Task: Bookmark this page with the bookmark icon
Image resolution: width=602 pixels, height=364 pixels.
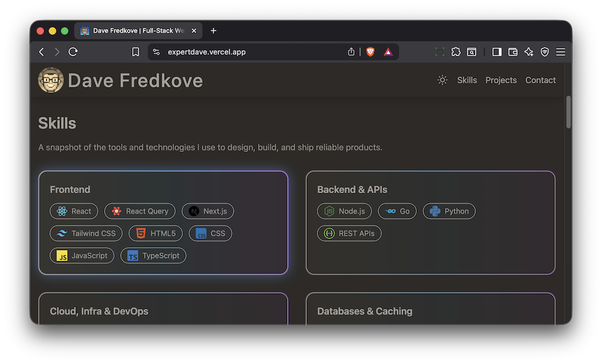Action: point(136,52)
